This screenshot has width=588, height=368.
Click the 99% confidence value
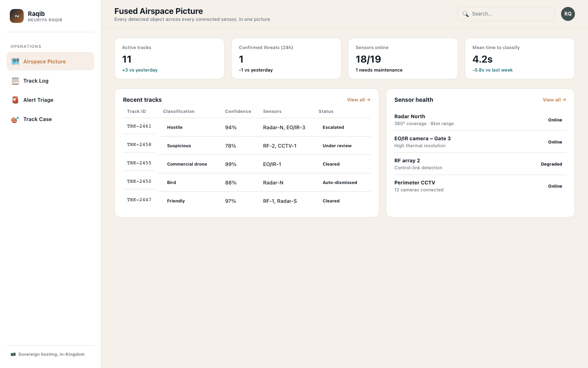(231, 164)
